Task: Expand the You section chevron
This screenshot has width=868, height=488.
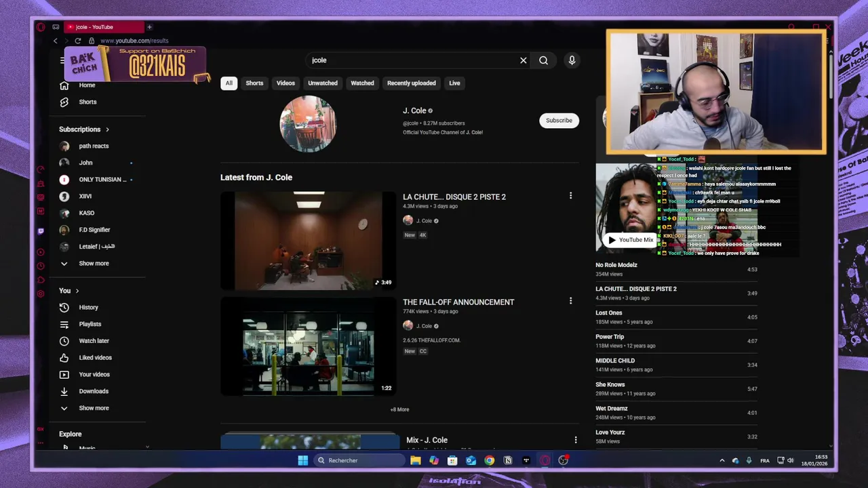Action: click(x=77, y=291)
